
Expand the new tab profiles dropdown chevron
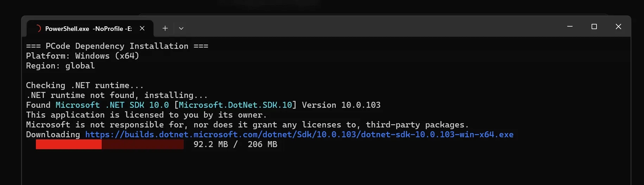coord(181,28)
